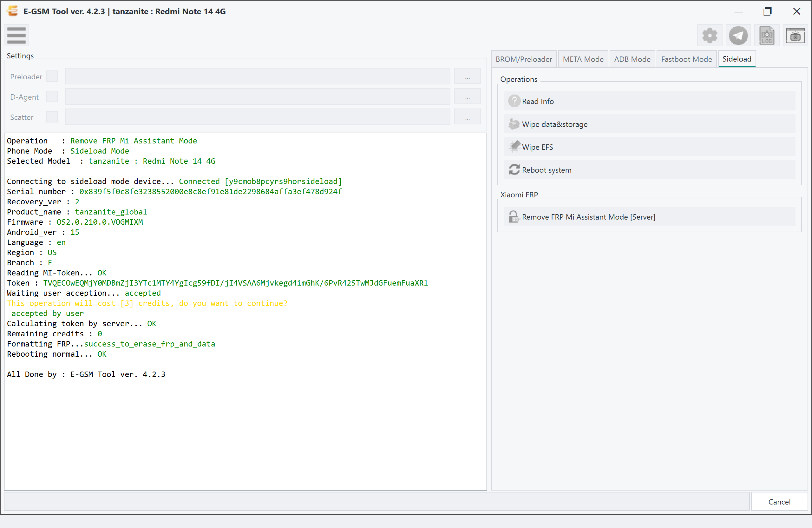Run Remove FRP Mi Assistant Mode [Server]
The width and height of the screenshot is (812, 528).
click(x=649, y=217)
